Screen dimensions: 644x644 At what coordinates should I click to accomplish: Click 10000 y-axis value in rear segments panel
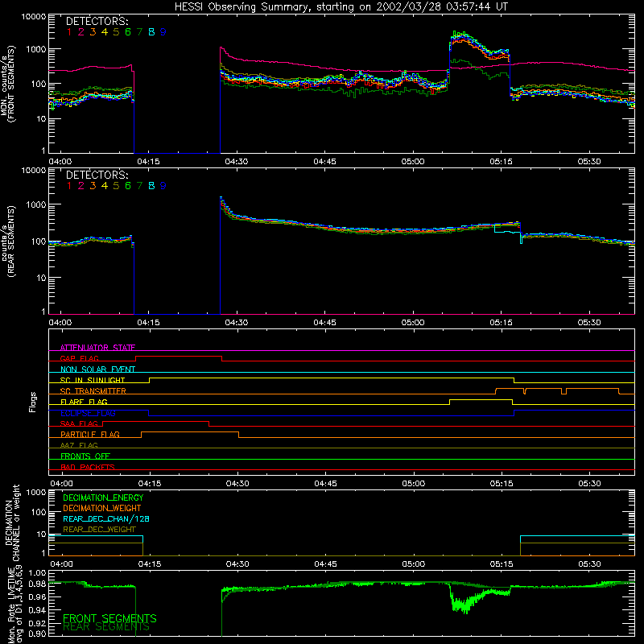(x=34, y=171)
